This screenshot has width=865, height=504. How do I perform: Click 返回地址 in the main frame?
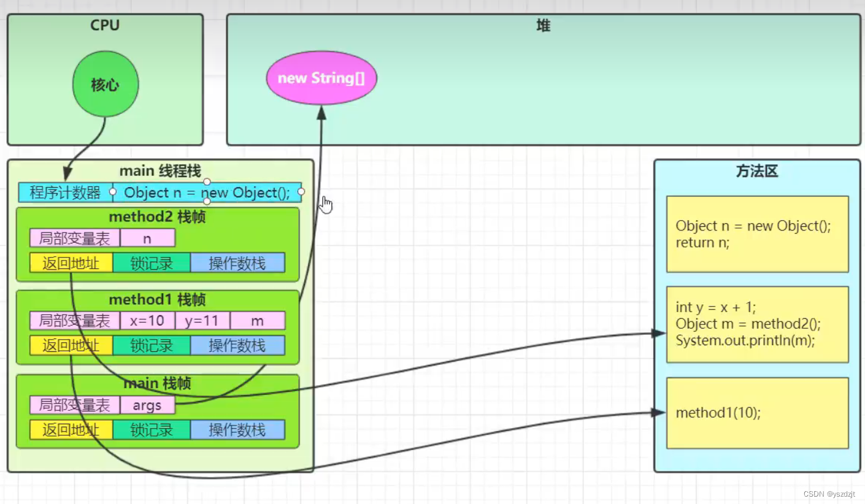[x=71, y=430]
